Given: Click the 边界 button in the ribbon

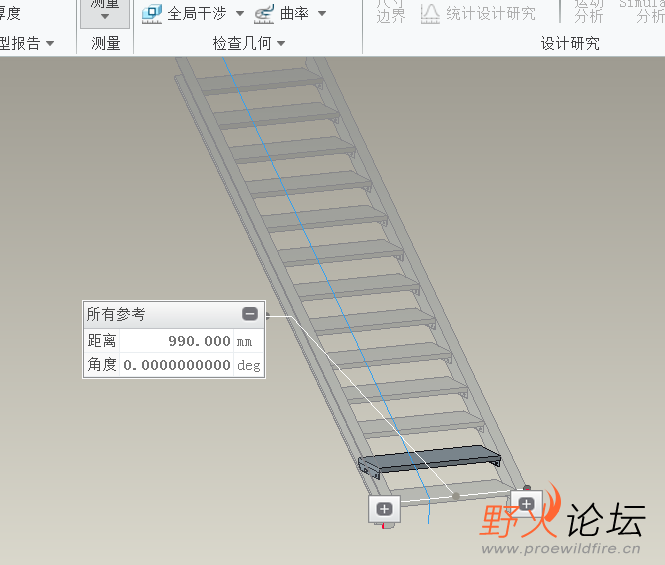Looking at the screenshot, I should coord(391,16).
